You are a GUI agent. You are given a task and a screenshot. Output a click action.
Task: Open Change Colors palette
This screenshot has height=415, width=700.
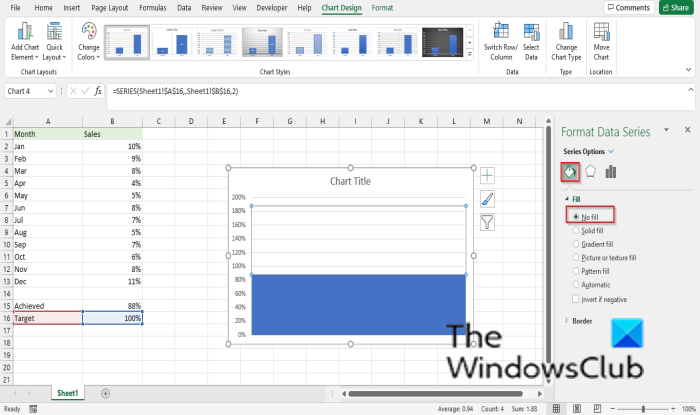pyautogui.click(x=88, y=42)
